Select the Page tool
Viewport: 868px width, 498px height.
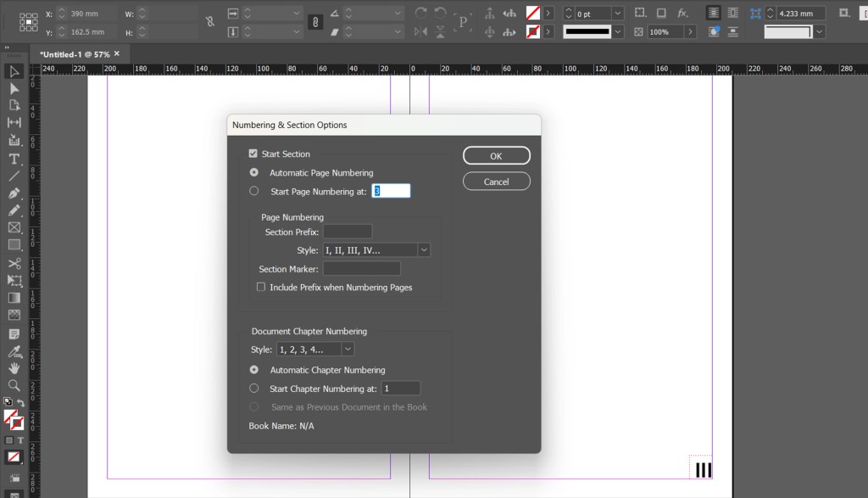coord(14,105)
